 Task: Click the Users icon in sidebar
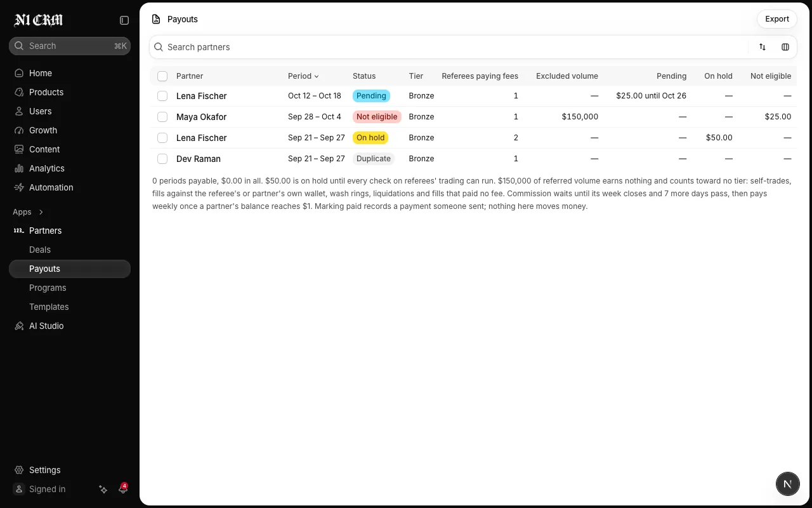pyautogui.click(x=19, y=111)
